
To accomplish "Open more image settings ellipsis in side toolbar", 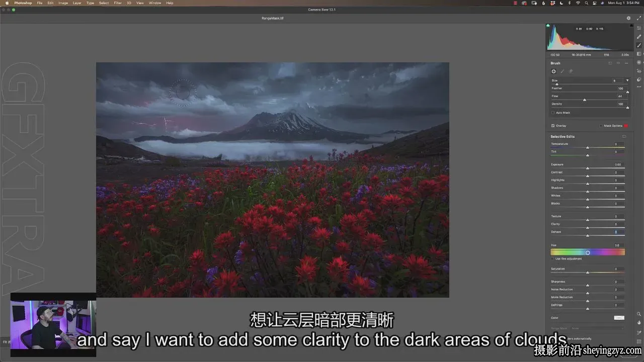I will (x=639, y=88).
